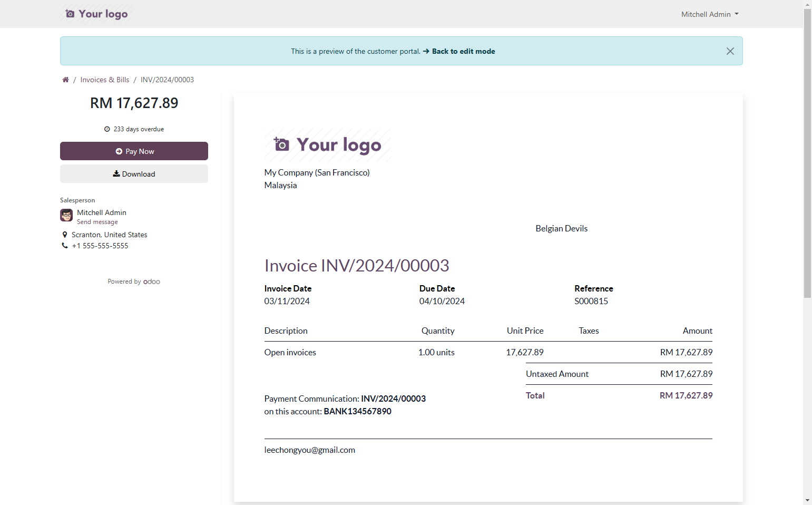
Task: Click the bank account BANK134567890
Action: [x=357, y=411]
